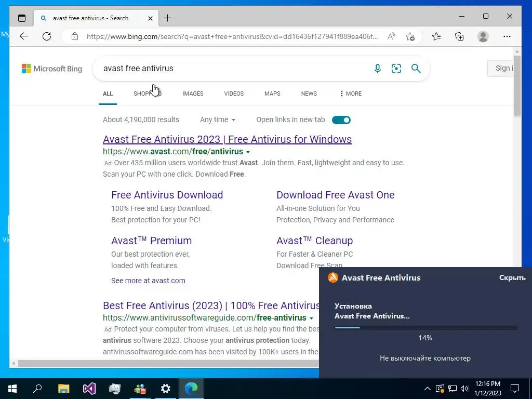Open Windows Start menu
This screenshot has height=399, width=532.
pos(12,389)
